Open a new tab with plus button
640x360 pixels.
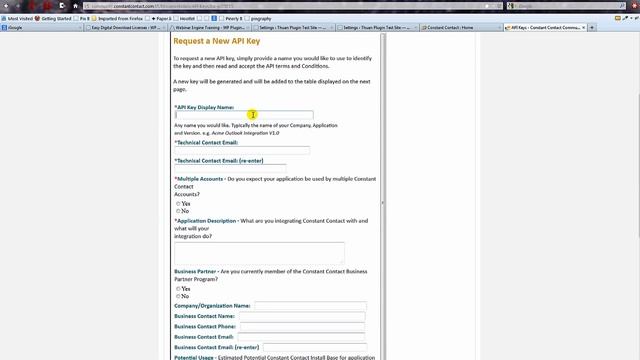coord(592,27)
